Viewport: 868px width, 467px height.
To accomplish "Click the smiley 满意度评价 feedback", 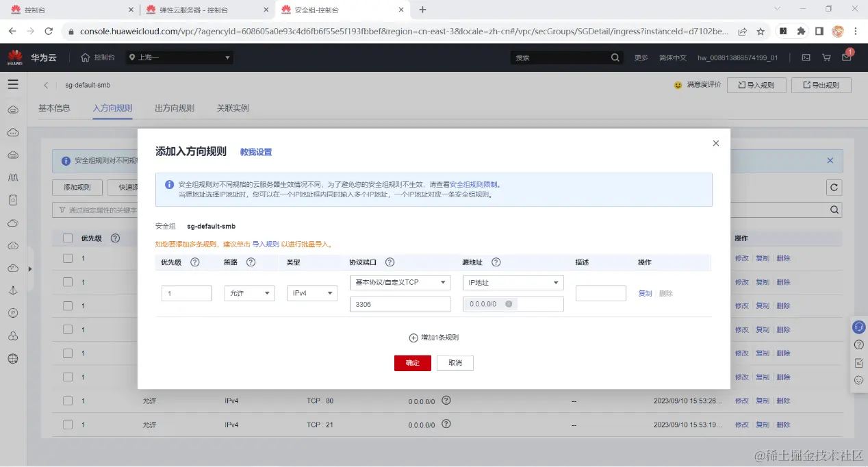I will [x=698, y=85].
